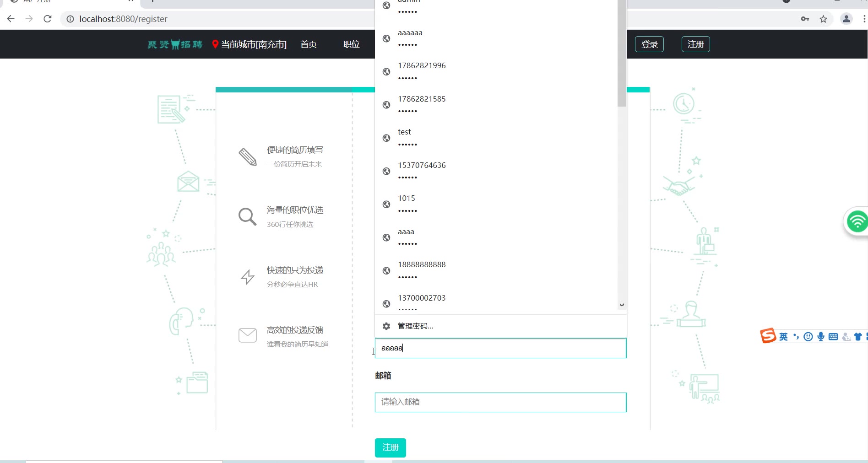Click the globe icon beside aaaaaa
Image resolution: width=868 pixels, height=463 pixels.
[x=386, y=38]
